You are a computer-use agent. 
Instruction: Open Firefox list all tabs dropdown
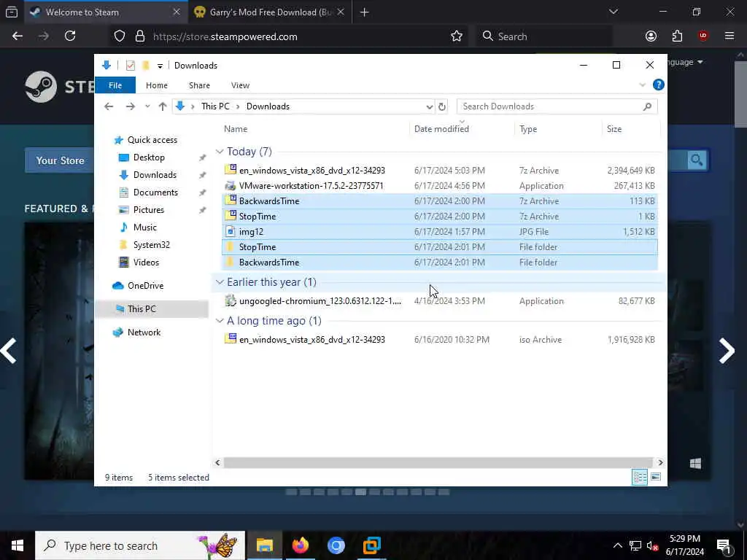coord(614,12)
